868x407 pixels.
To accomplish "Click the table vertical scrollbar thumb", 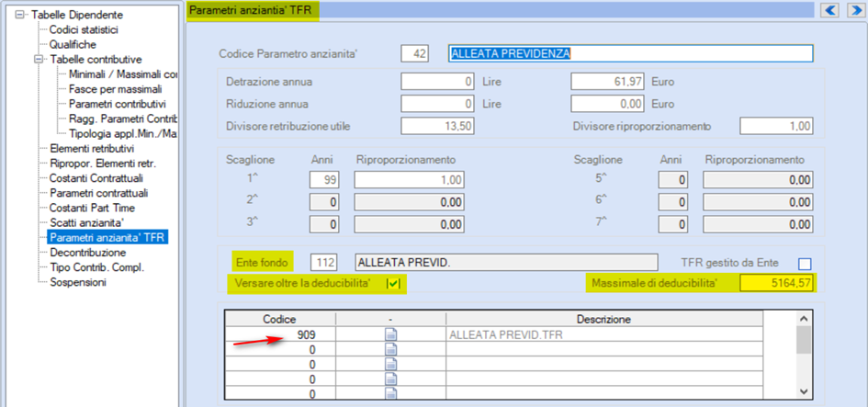I will (805, 339).
